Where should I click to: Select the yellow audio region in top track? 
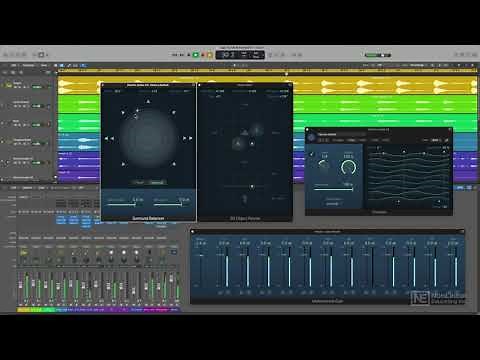pos(79,86)
